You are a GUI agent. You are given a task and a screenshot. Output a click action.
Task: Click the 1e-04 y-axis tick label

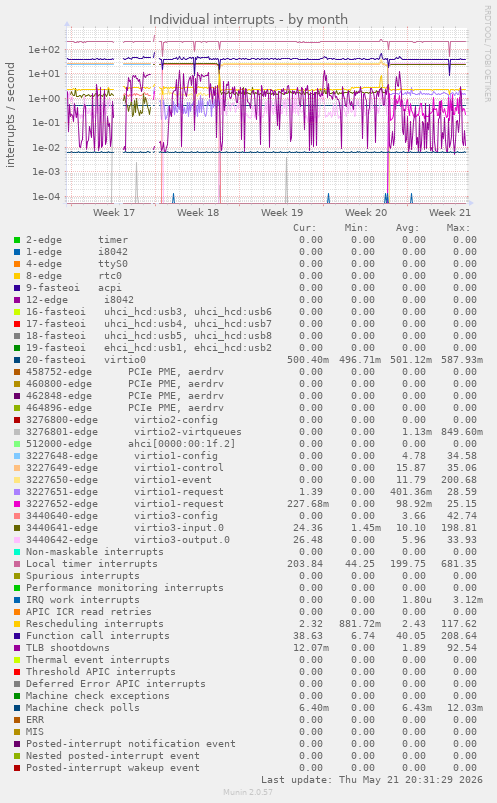[46, 197]
